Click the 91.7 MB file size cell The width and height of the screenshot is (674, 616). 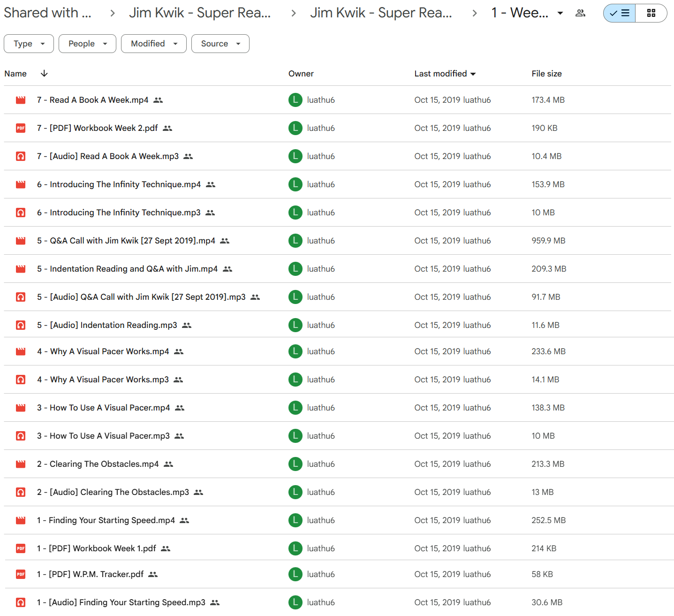(x=546, y=297)
